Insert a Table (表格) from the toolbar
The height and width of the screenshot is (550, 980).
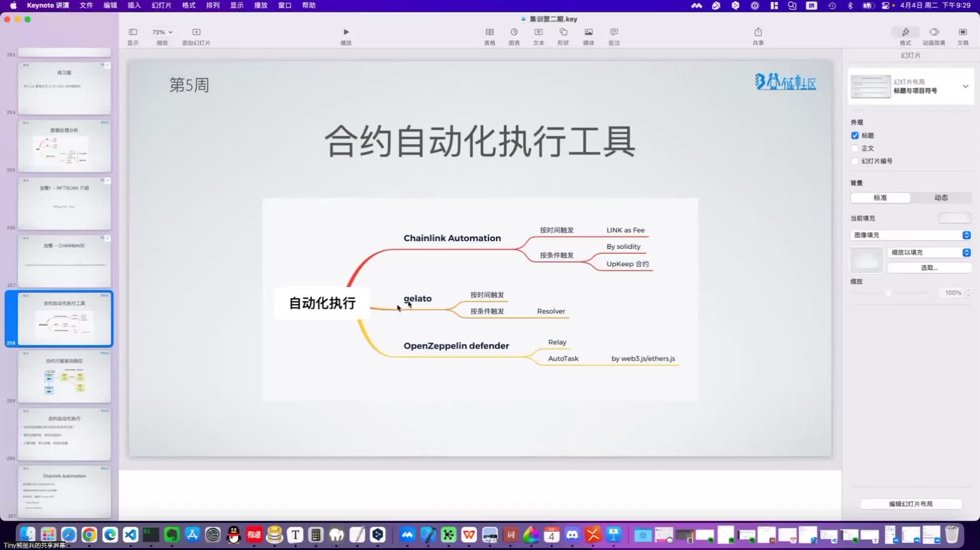pos(489,32)
